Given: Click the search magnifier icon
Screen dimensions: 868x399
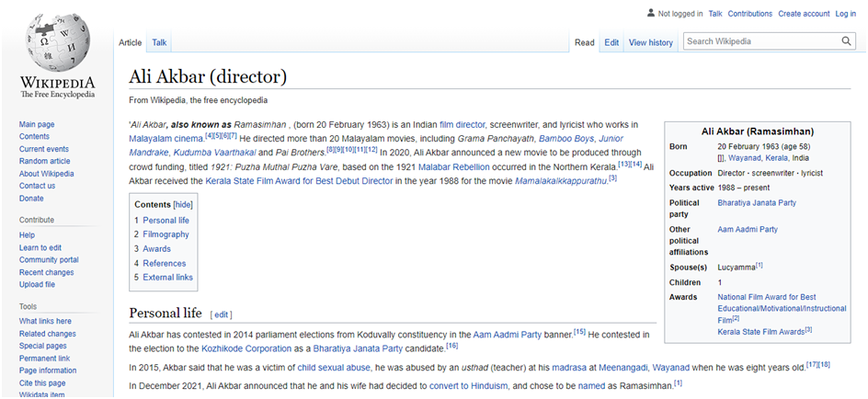Looking at the screenshot, I should point(846,41).
